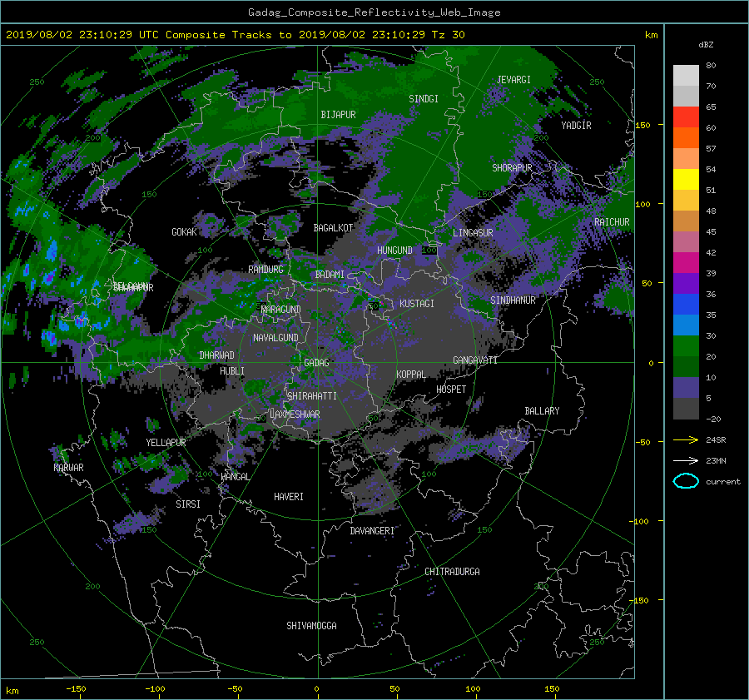The height and width of the screenshot is (700, 749).
Task: Click the SHORAPUR city label
Action: tap(512, 168)
